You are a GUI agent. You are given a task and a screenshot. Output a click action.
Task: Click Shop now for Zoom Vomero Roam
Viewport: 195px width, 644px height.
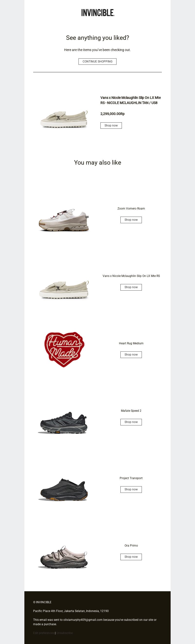pyautogui.click(x=131, y=220)
